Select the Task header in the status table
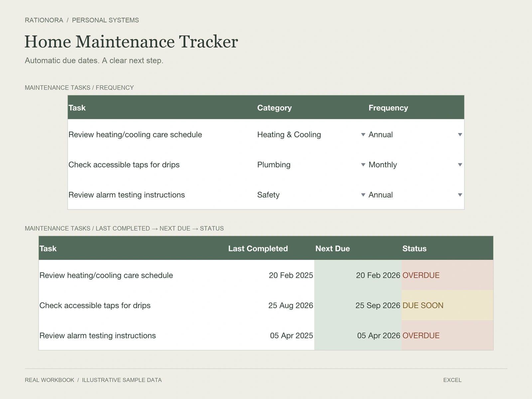532x399 pixels. click(x=48, y=249)
